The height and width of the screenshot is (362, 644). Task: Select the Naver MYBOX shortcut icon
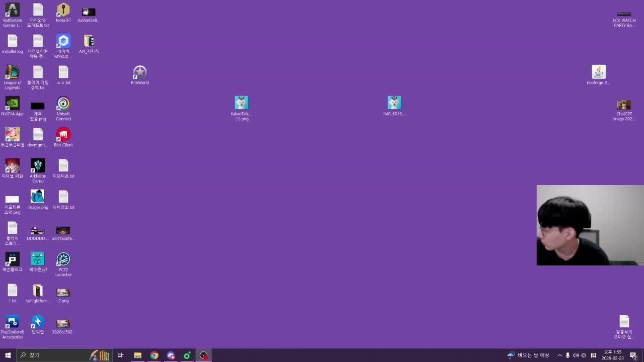click(x=63, y=46)
